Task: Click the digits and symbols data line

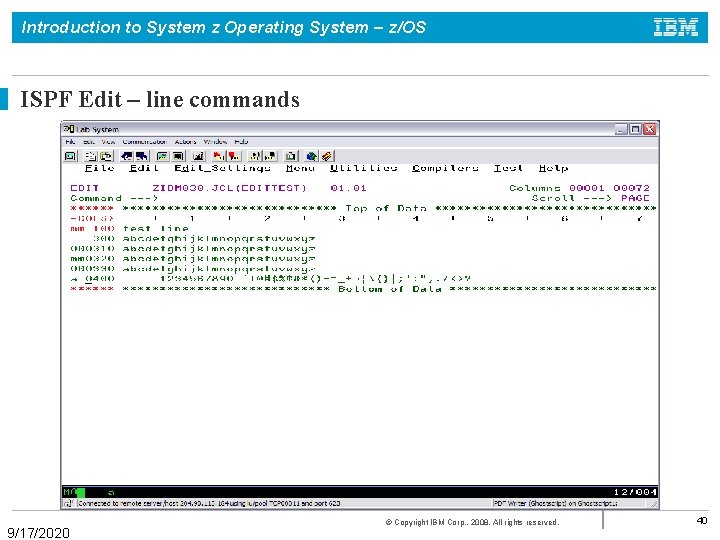Action: coord(315,279)
